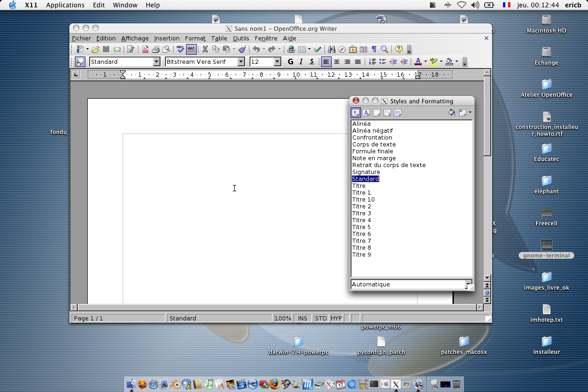
Task: Click the Export as PDF icon
Action: [x=145, y=50]
